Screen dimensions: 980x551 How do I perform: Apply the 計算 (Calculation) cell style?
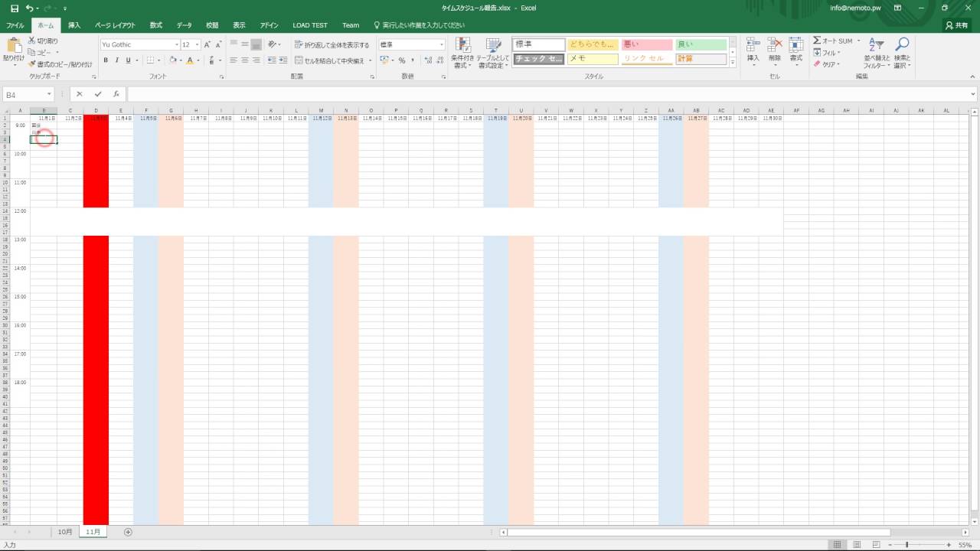pyautogui.click(x=701, y=59)
